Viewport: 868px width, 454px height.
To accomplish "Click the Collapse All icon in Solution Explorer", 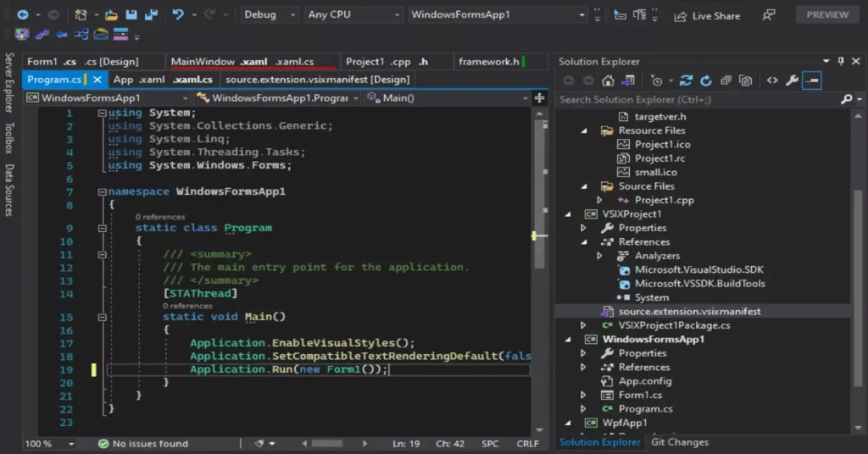I will click(726, 80).
